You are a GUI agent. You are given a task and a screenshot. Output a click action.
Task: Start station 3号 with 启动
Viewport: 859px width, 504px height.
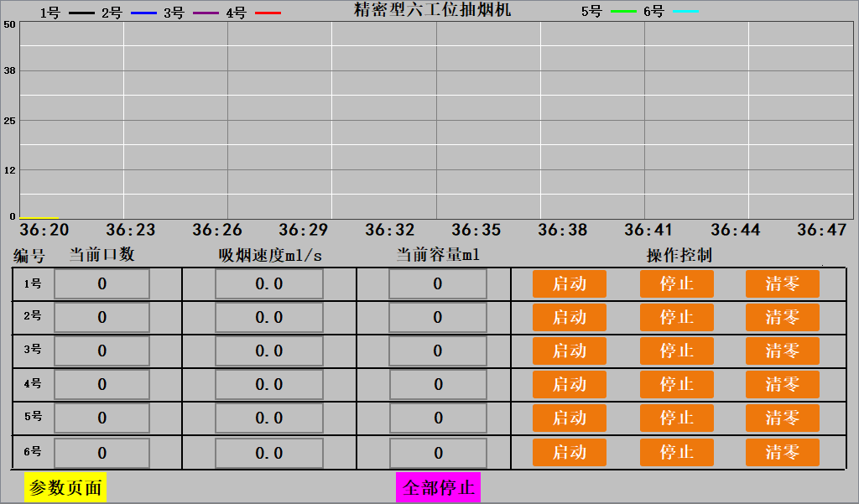570,351
